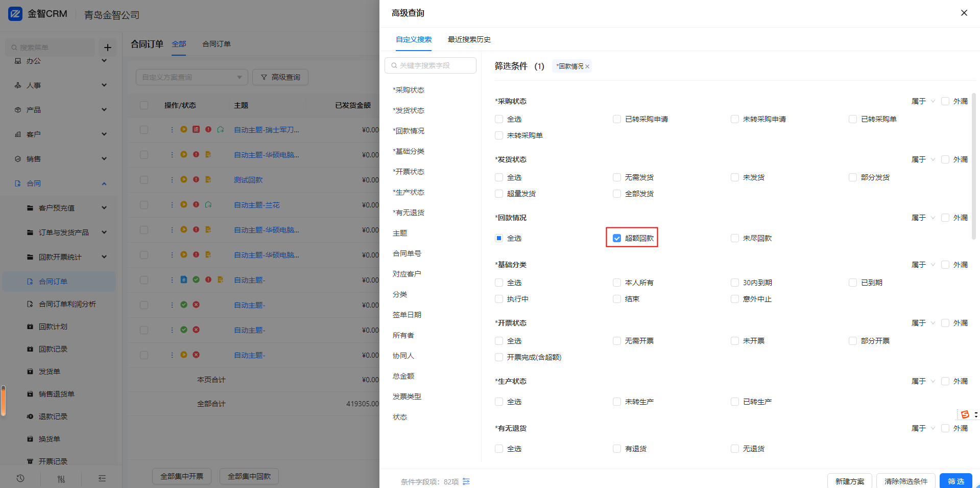
Task: Click the 筛选 button
Action: (955, 481)
